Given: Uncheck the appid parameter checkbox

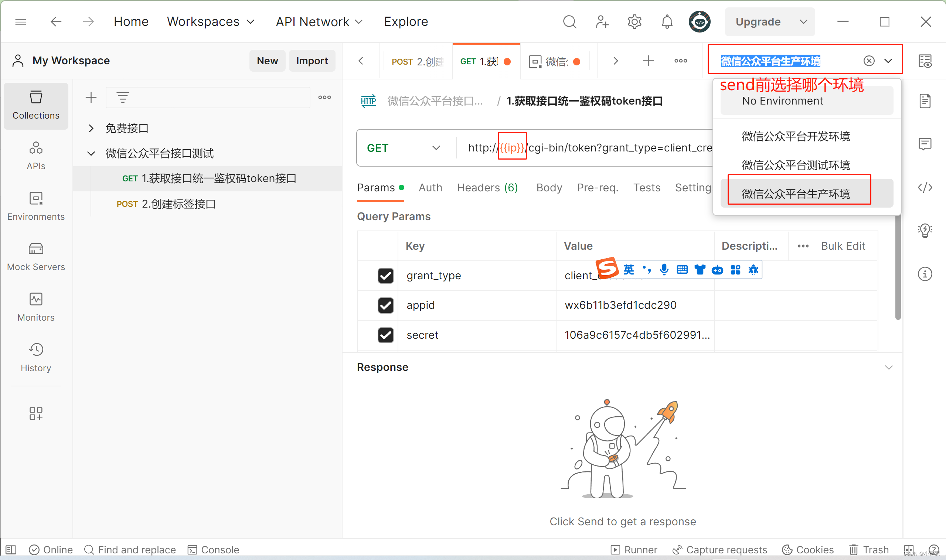Looking at the screenshot, I should (x=385, y=305).
